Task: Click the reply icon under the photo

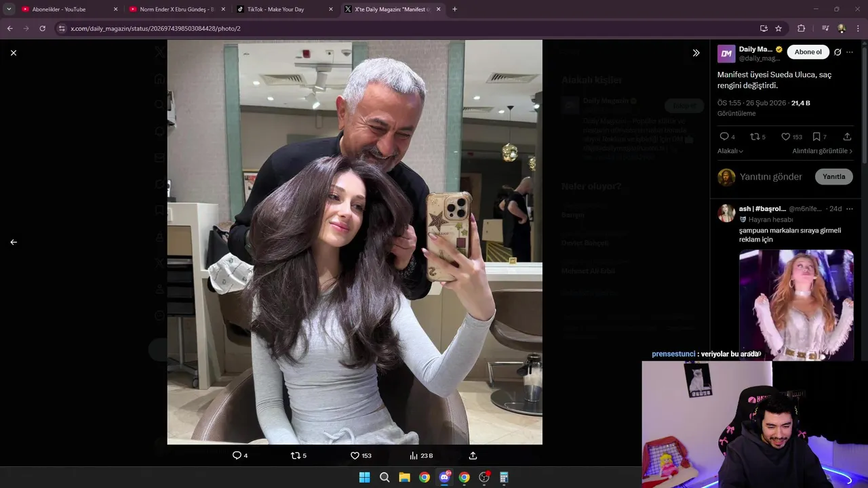Action: [240, 455]
